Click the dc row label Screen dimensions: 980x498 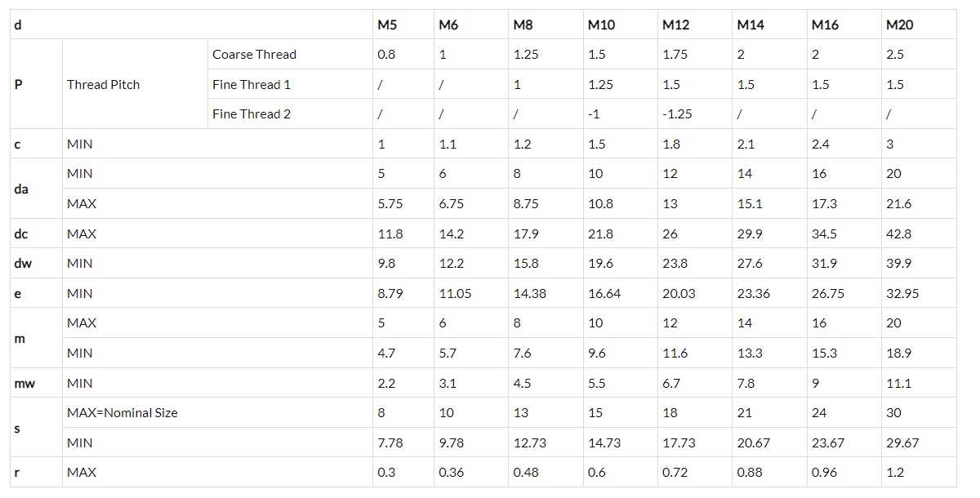point(21,233)
